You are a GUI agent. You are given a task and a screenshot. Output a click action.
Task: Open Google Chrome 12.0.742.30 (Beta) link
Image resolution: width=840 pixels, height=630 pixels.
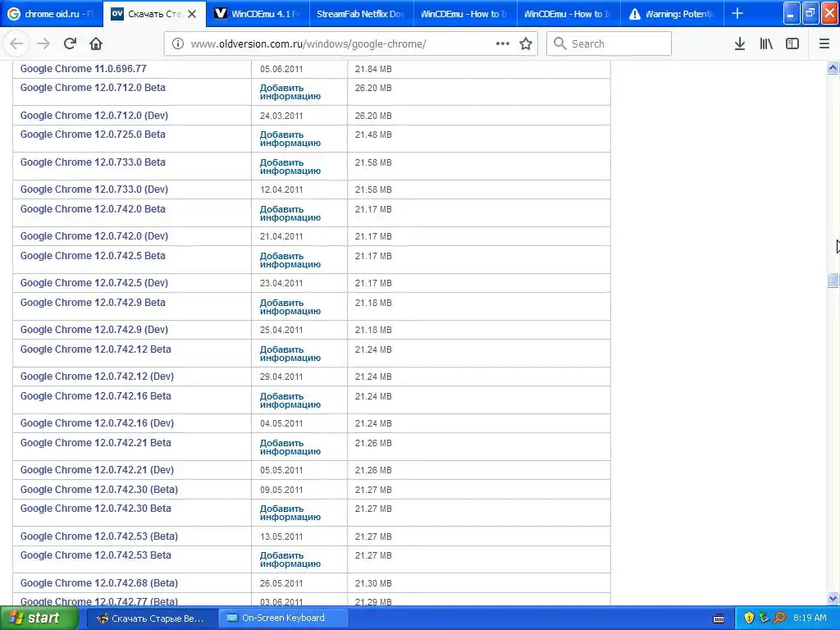(x=99, y=489)
